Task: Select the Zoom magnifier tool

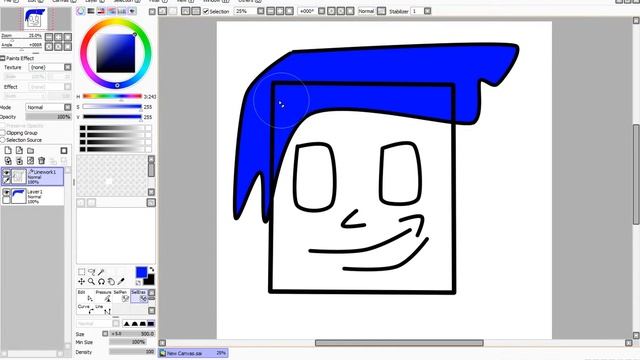Action: [x=91, y=282]
